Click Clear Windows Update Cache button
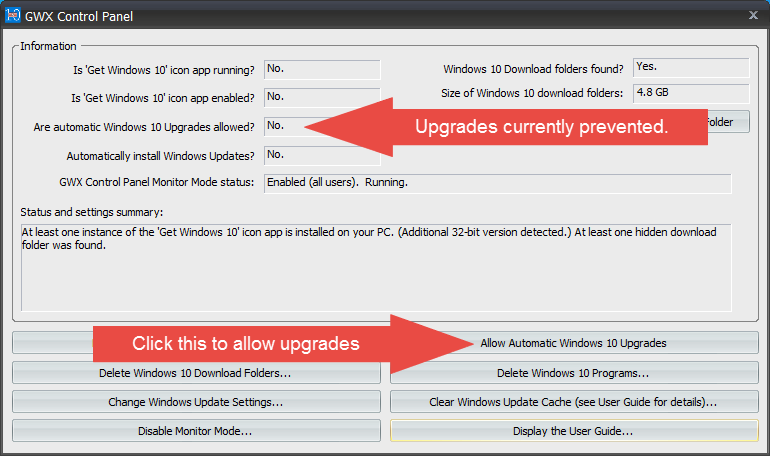This screenshot has width=770, height=456. (x=574, y=402)
